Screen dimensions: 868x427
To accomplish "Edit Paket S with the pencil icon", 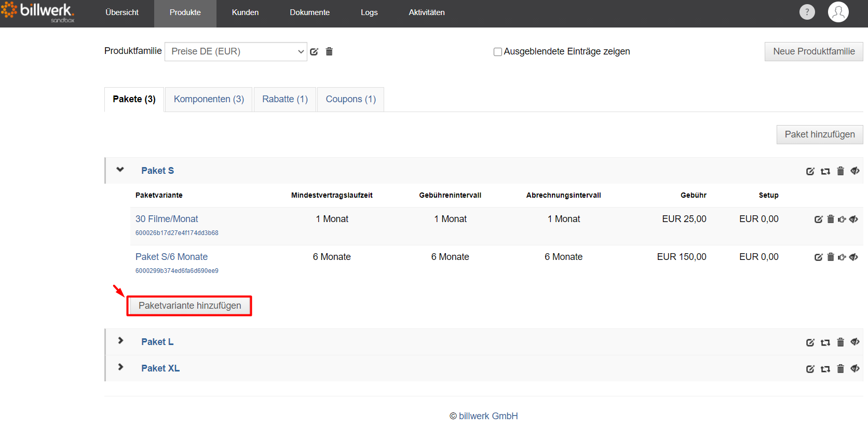I will 810,171.
